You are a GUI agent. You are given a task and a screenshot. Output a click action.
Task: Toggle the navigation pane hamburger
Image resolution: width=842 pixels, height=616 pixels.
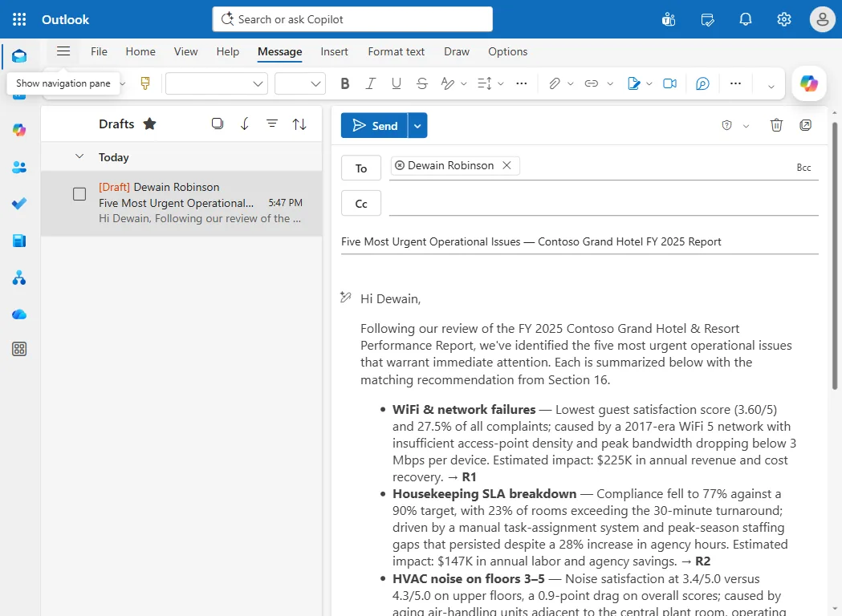(63, 51)
